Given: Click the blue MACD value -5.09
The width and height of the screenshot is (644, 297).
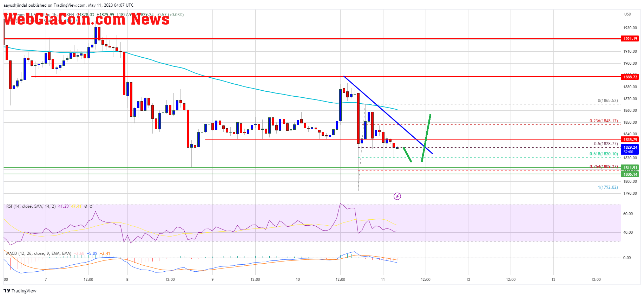Looking at the screenshot, I should pos(93,253).
